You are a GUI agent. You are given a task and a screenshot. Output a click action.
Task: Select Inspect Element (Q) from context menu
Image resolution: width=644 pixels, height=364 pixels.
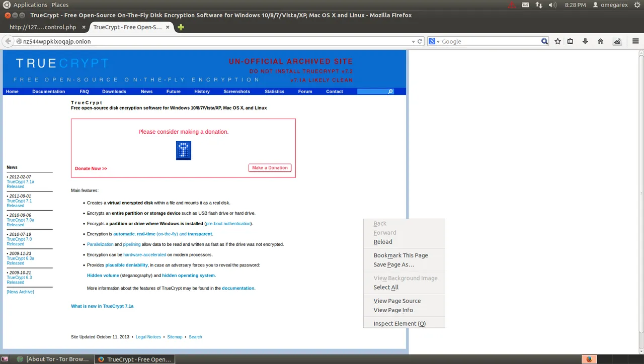pos(399,324)
